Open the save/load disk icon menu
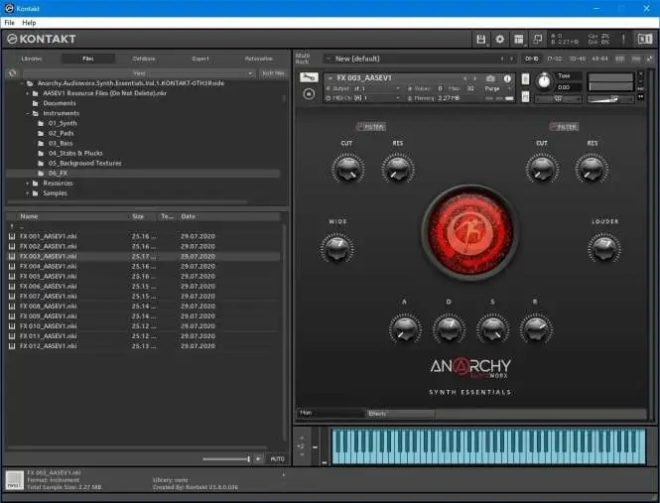The width and height of the screenshot is (660, 503). (x=481, y=39)
